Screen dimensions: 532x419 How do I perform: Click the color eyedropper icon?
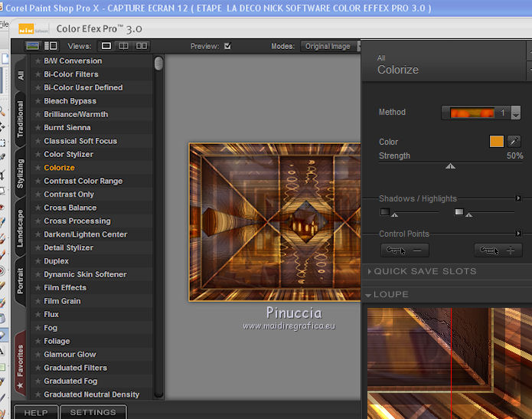514,142
